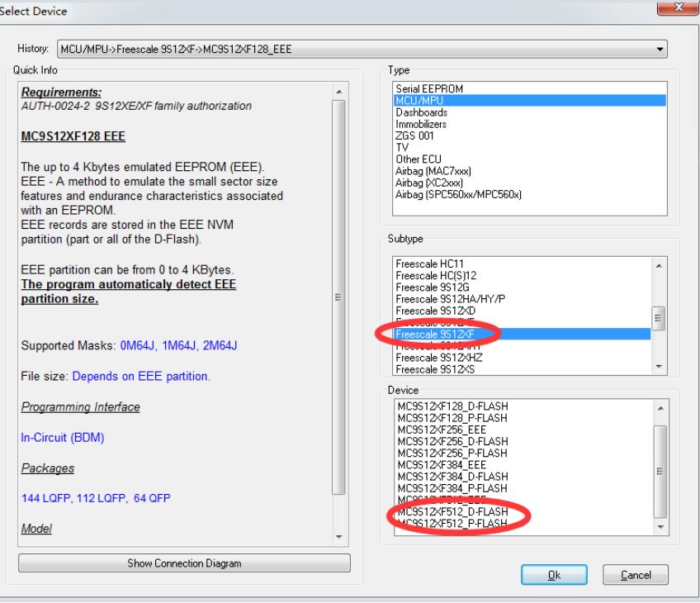Open the History dropdown arrow
This screenshot has height=603, width=700.
click(660, 49)
